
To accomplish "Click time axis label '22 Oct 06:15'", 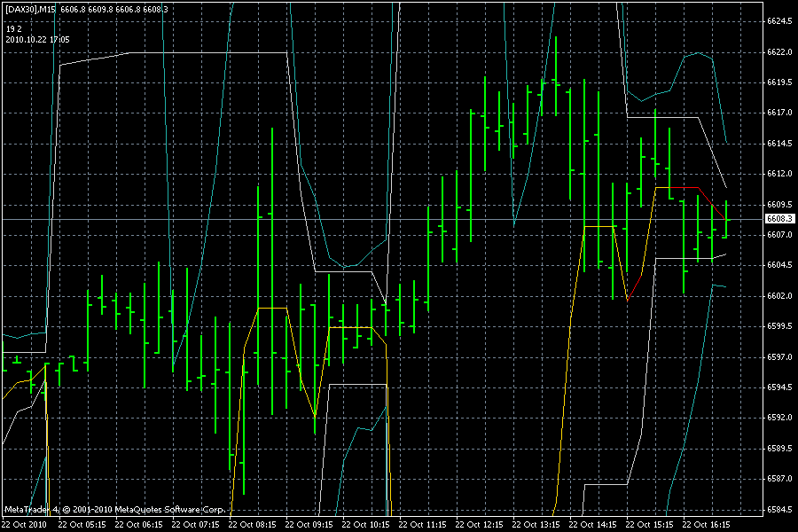I will [139, 524].
